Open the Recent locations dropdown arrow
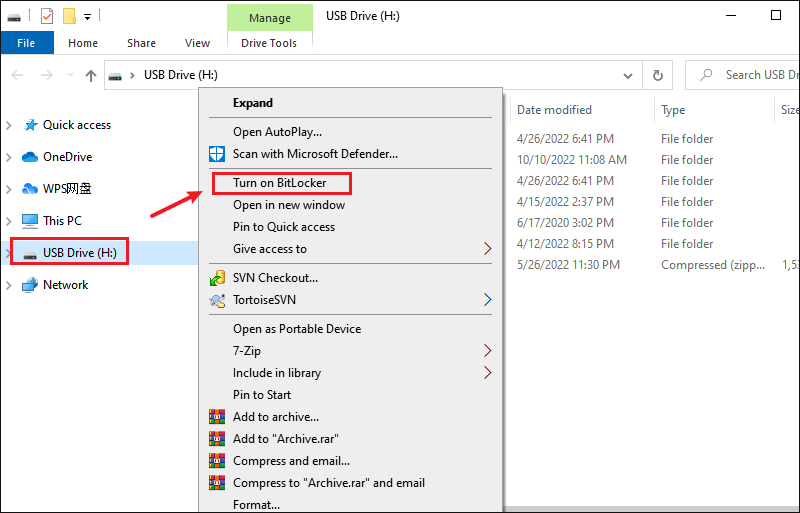This screenshot has height=513, width=800. (70, 75)
